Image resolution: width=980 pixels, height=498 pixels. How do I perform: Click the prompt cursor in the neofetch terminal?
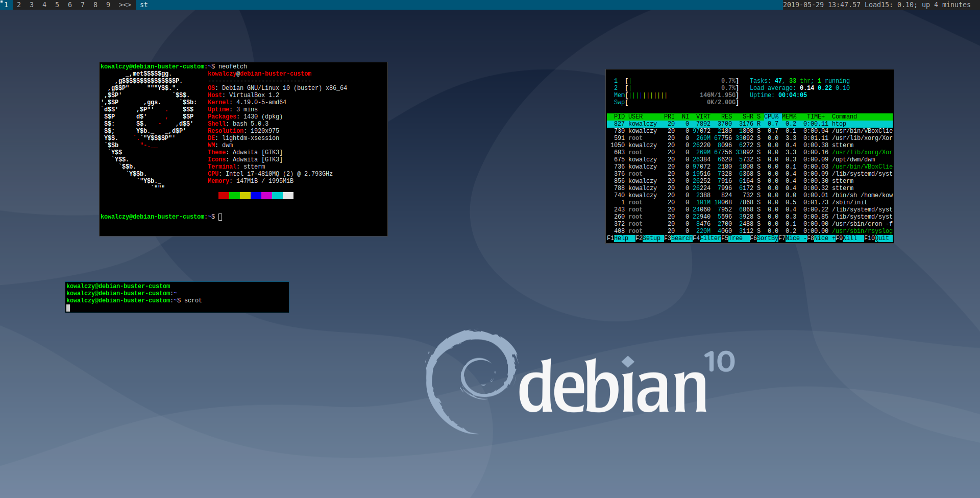[220, 217]
